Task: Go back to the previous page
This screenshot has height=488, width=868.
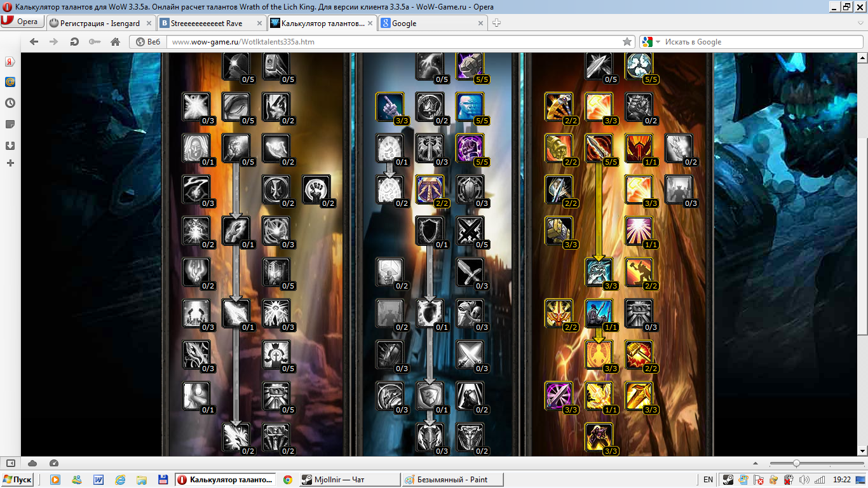Action: coord(34,42)
